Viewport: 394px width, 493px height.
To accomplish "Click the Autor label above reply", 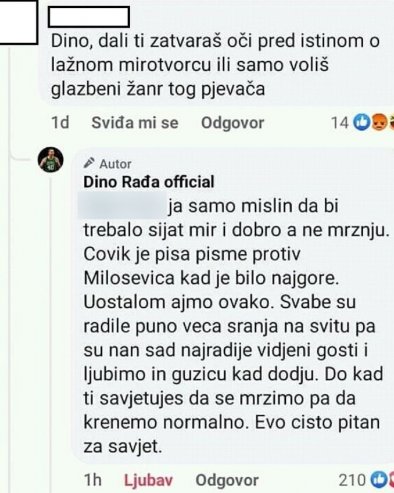I will (115, 164).
